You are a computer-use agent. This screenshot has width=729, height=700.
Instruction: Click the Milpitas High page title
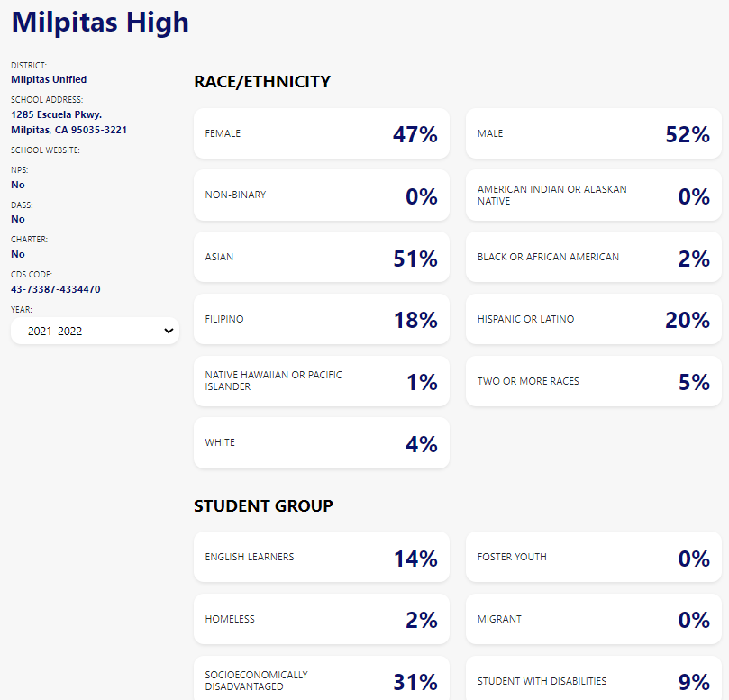(x=100, y=21)
